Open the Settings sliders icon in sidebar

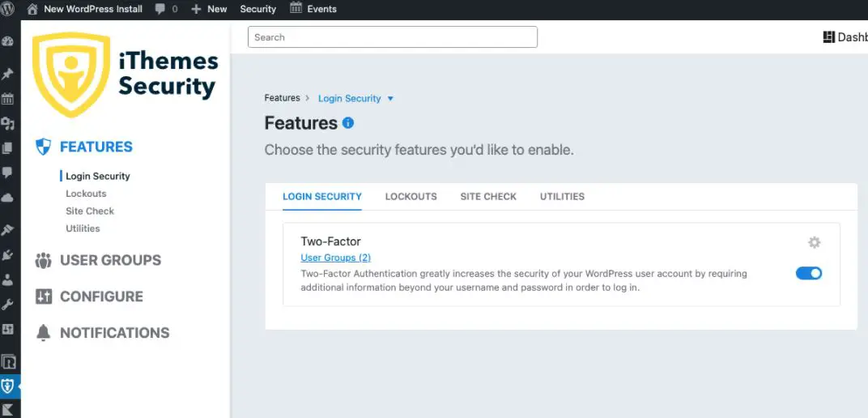click(x=7, y=330)
